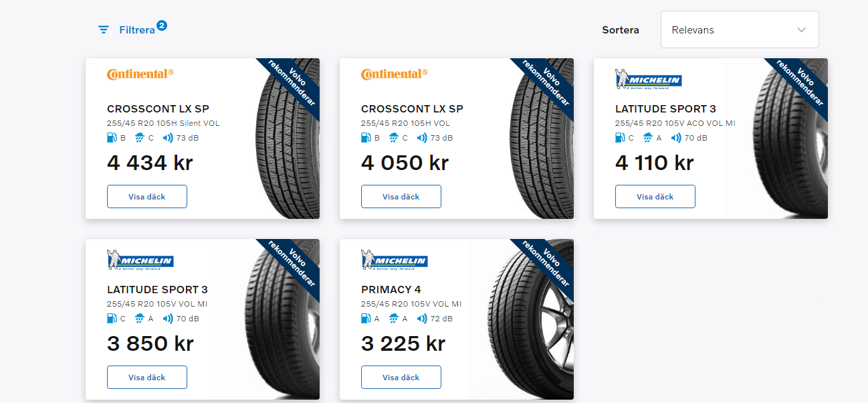Open the Sortera Relevans dropdown

click(x=740, y=29)
